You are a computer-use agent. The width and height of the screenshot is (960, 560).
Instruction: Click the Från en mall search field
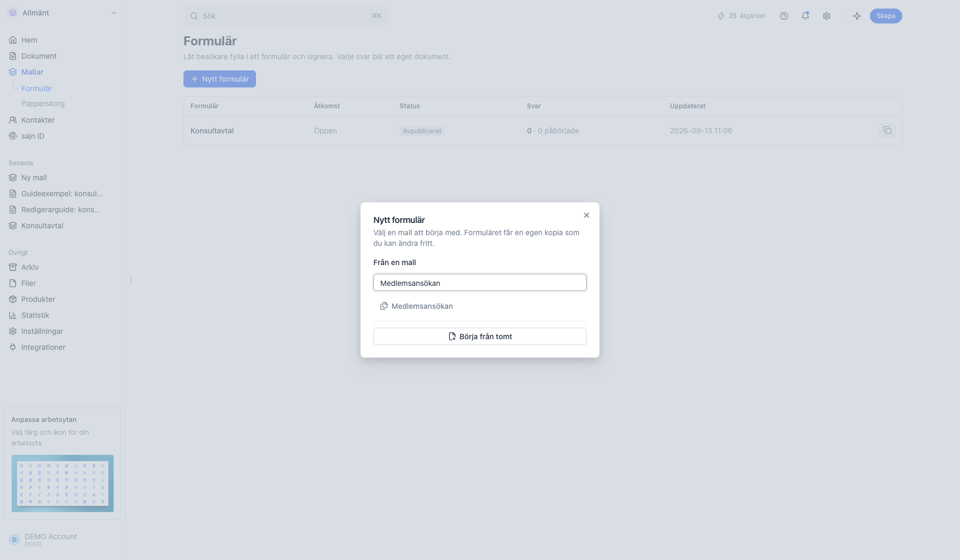point(480,283)
